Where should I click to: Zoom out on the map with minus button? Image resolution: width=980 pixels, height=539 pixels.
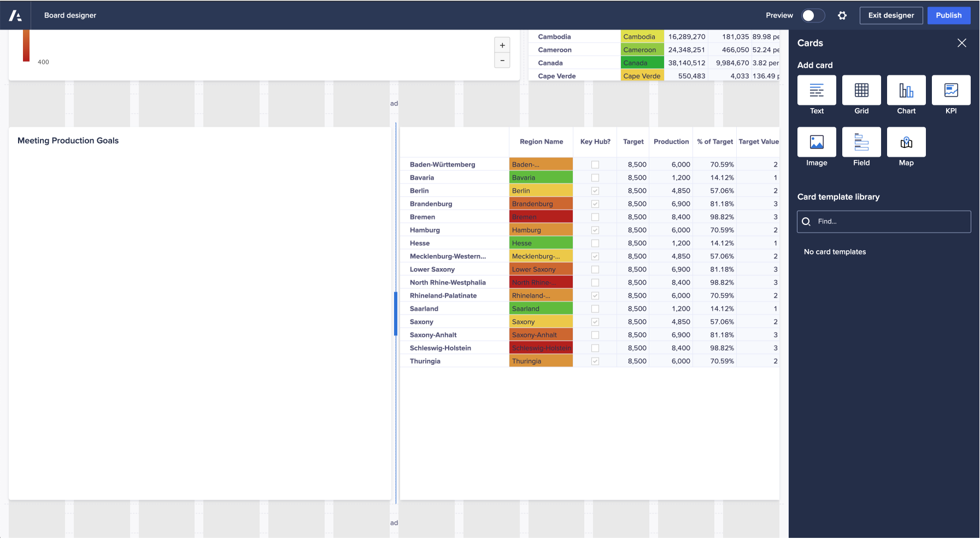(502, 60)
